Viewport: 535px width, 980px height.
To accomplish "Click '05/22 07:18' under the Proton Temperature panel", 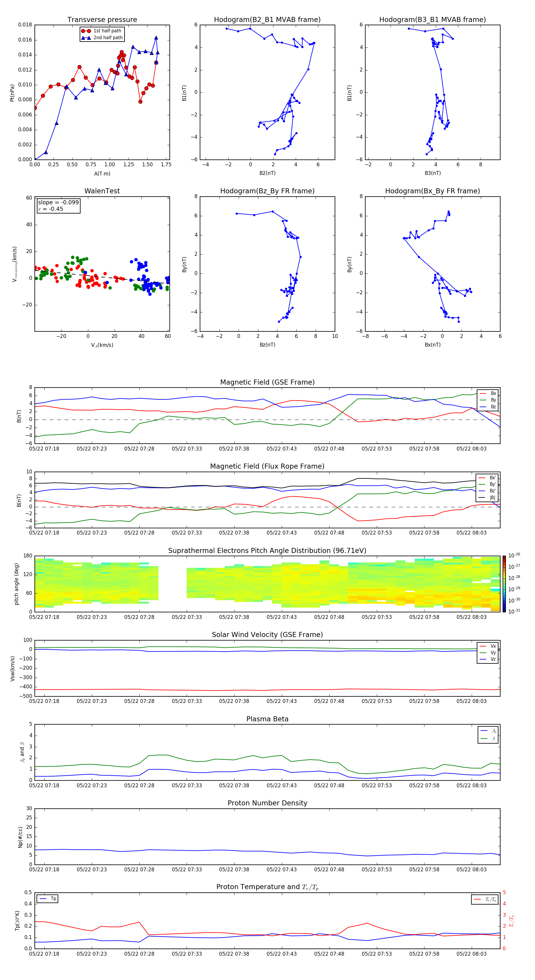I will click(44, 954).
